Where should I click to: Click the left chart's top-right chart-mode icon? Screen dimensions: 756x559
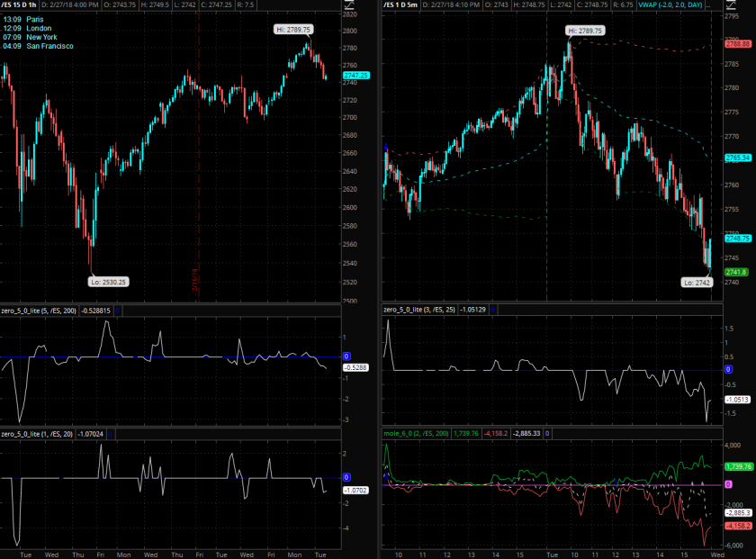tap(349, 5)
